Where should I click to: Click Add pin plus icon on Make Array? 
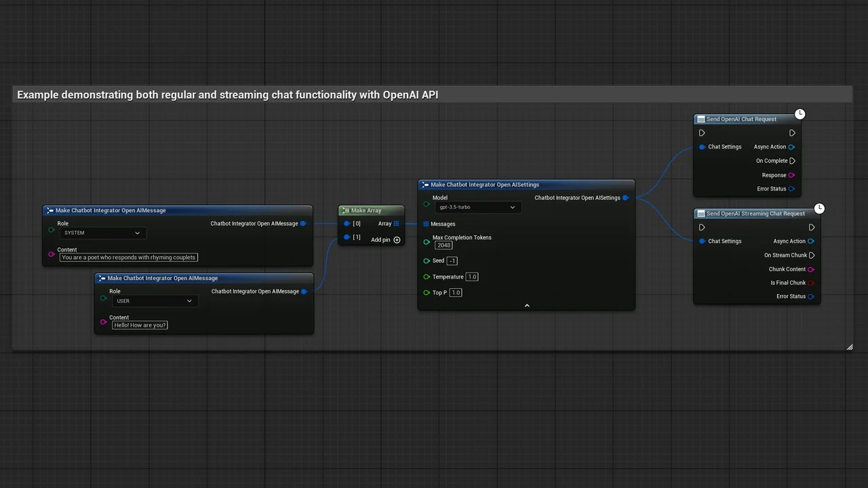(397, 240)
